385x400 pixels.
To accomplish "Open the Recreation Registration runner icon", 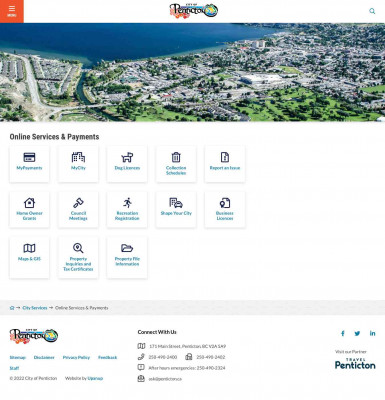I will tap(127, 203).
